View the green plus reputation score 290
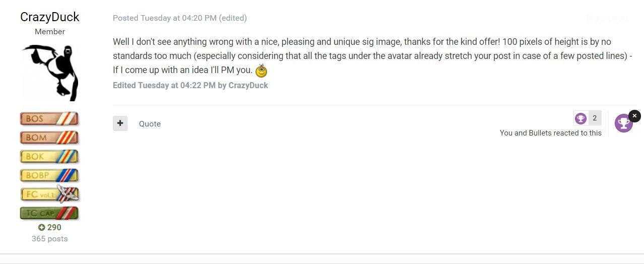The height and width of the screenshot is (264, 644). click(49, 227)
